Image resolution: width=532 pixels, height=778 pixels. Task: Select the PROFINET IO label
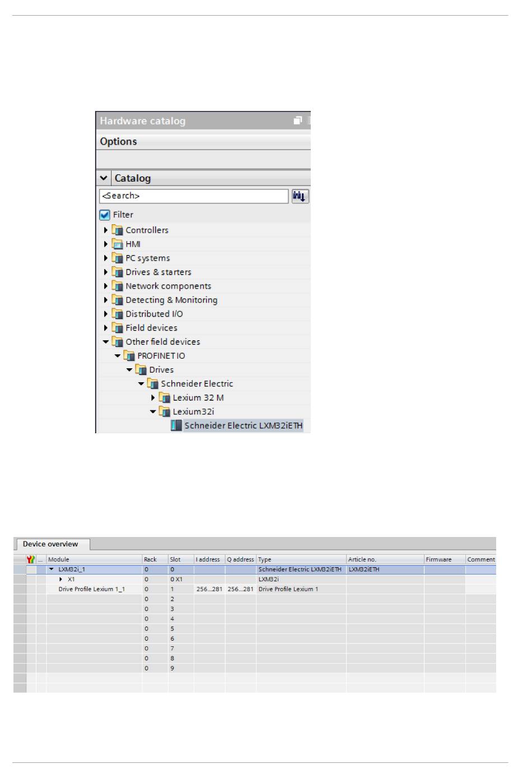pyautogui.click(x=161, y=356)
